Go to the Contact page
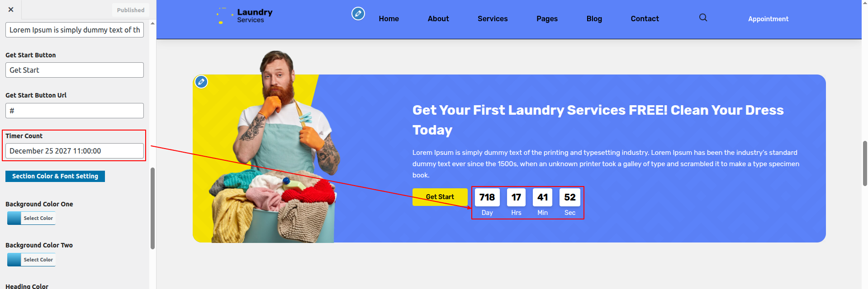 (x=645, y=19)
